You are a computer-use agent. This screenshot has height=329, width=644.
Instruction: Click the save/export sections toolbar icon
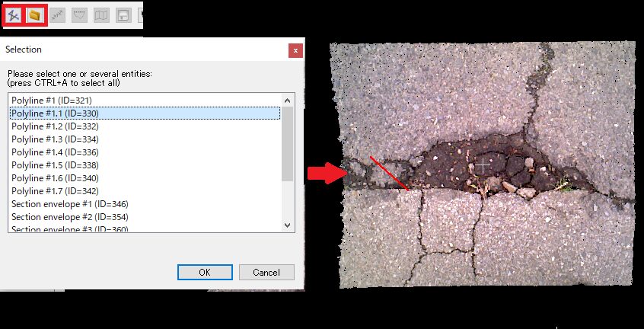point(123,14)
